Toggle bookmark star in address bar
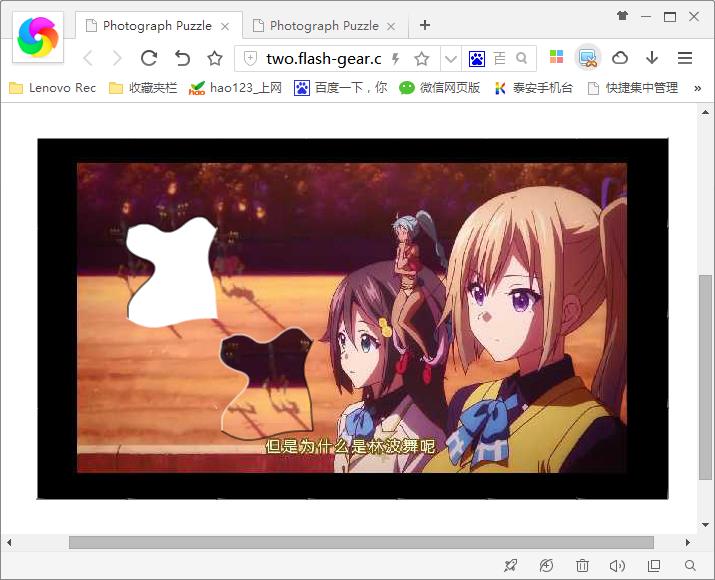 point(422,59)
